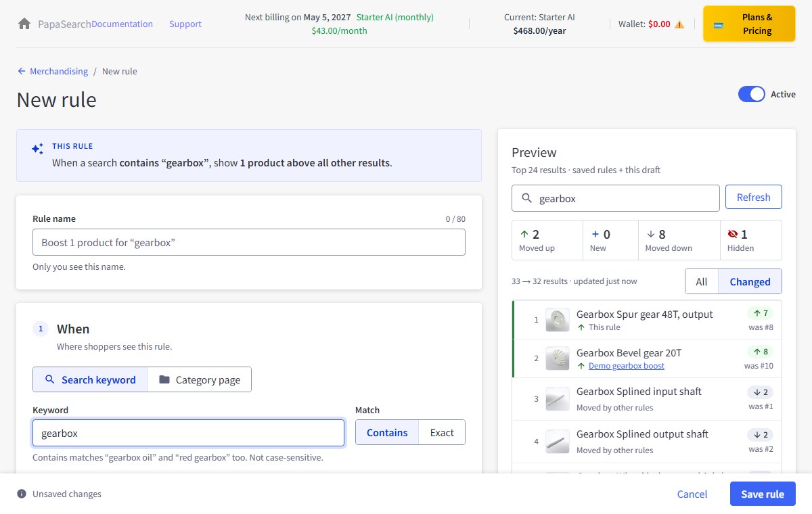Open Plans & Pricing

(749, 24)
